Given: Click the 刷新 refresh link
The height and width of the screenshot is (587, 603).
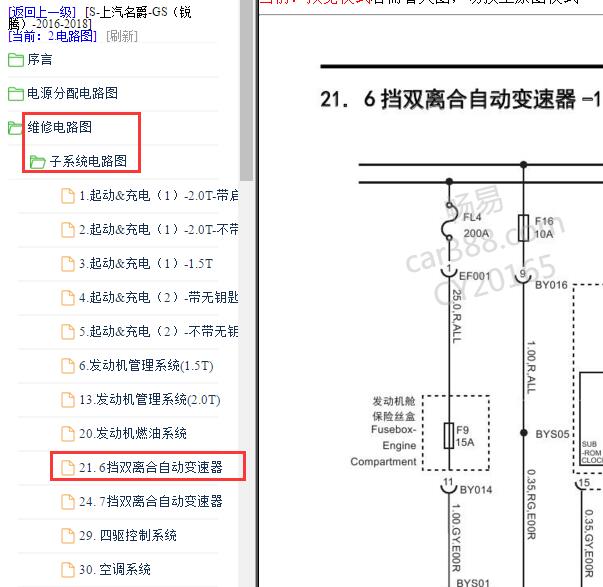Looking at the screenshot, I should point(122,36).
